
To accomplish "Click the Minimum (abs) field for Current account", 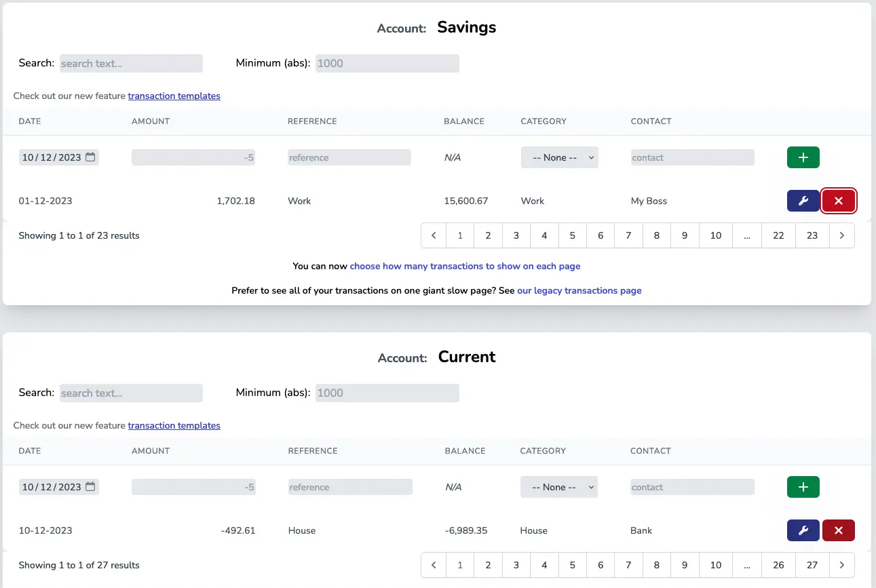I will coord(387,393).
